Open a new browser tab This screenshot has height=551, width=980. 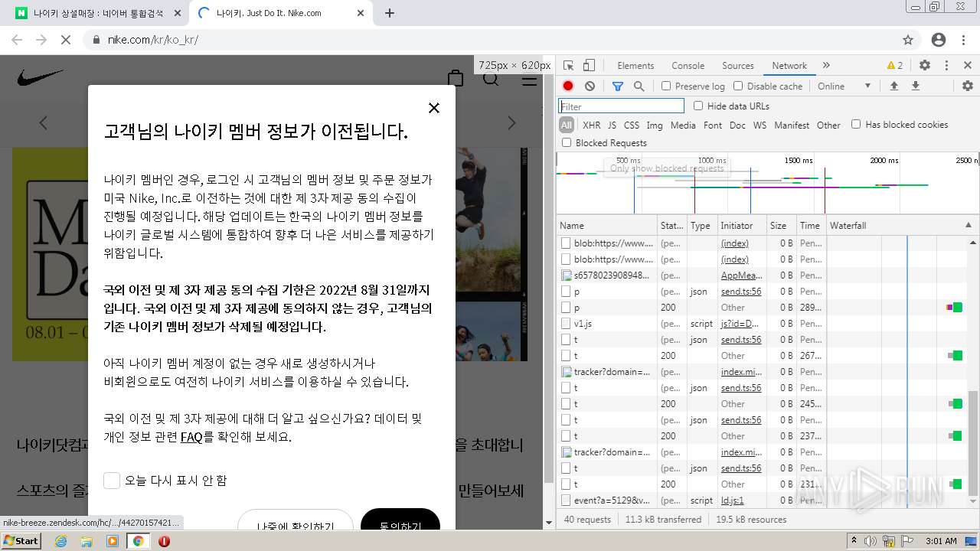point(390,13)
